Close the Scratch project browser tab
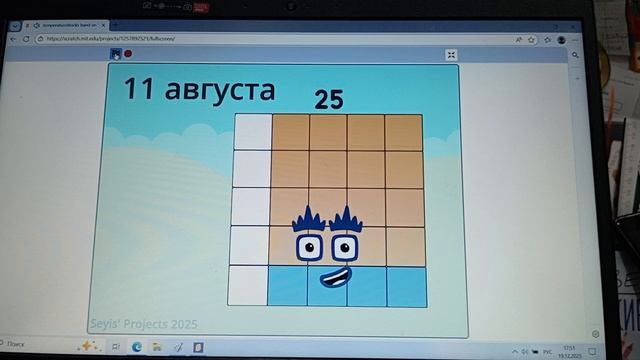The width and height of the screenshot is (640, 360). [x=103, y=25]
